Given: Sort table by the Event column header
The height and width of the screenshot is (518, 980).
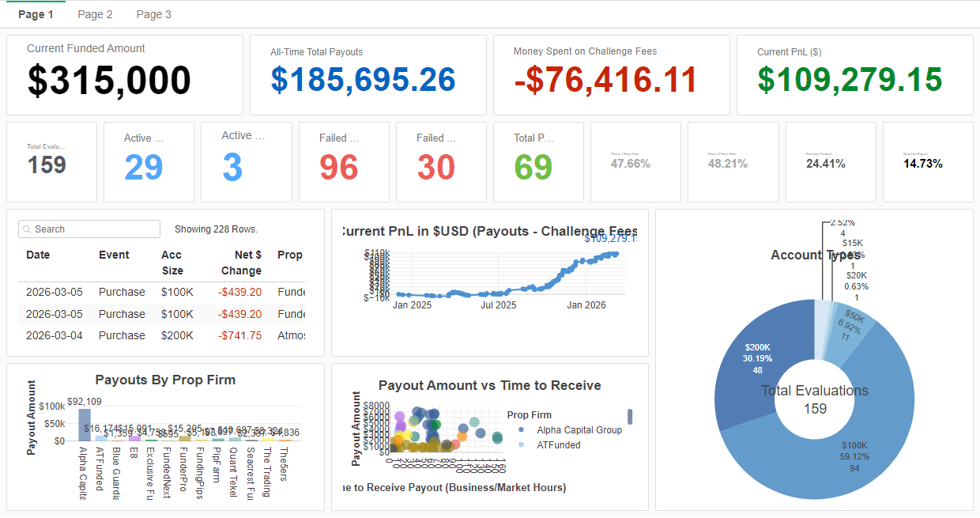Looking at the screenshot, I should pyautogui.click(x=114, y=255).
